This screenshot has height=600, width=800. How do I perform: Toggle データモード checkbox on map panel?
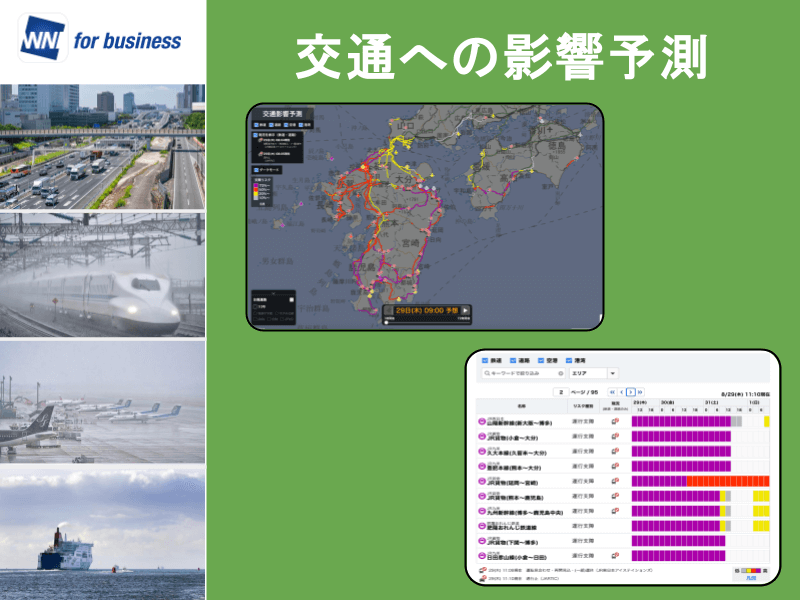[x=254, y=170]
